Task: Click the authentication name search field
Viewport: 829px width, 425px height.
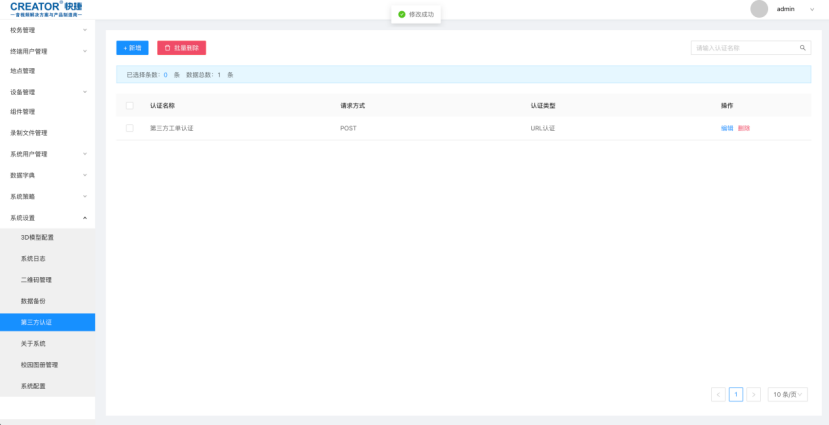Action: (744, 48)
